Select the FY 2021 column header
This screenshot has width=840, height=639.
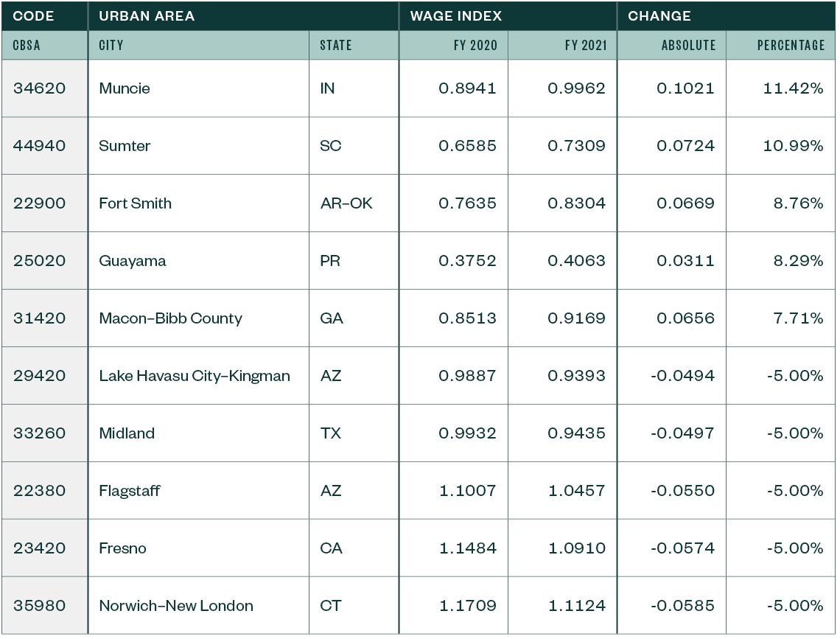[x=586, y=46]
